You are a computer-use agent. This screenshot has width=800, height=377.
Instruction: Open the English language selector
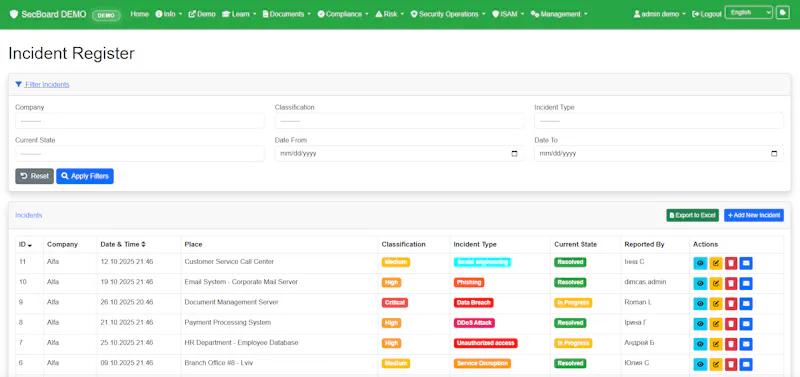point(748,13)
